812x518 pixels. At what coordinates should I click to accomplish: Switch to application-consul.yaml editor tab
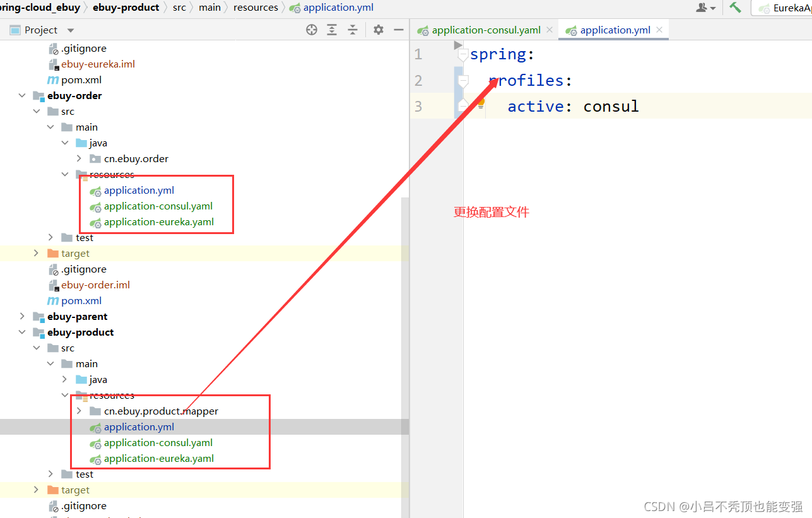(x=486, y=30)
